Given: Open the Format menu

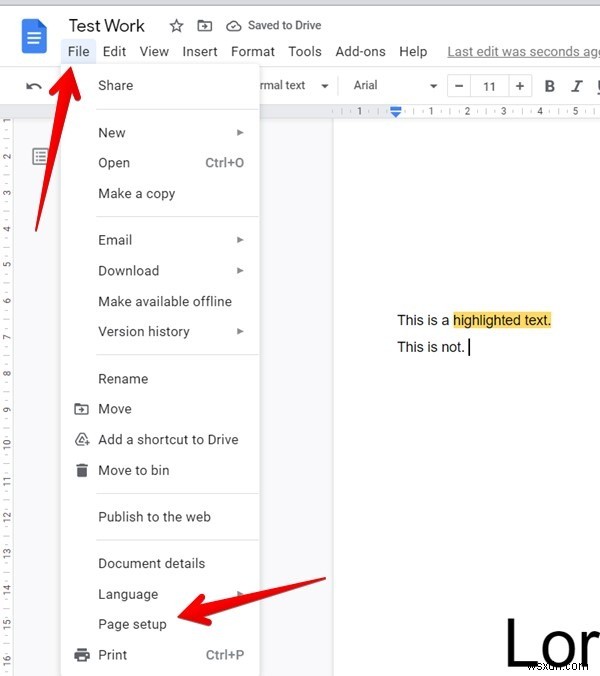Looking at the screenshot, I should [x=253, y=52].
